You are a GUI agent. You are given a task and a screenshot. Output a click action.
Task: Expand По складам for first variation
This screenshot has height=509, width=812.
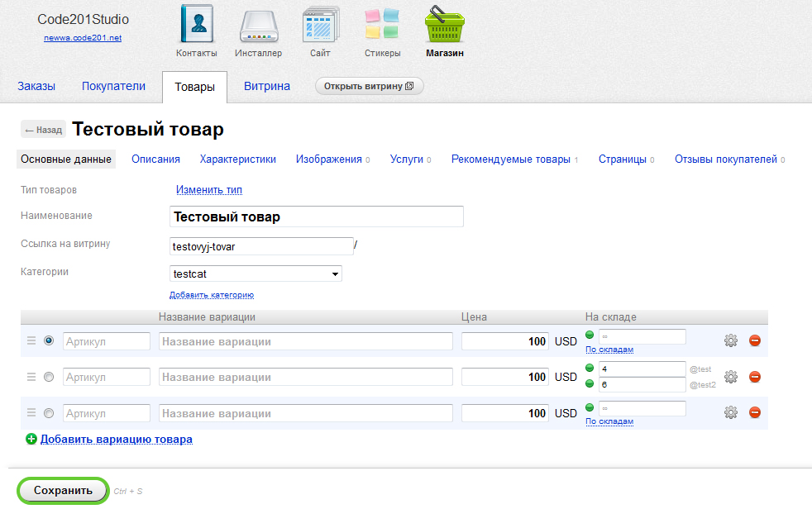point(609,350)
